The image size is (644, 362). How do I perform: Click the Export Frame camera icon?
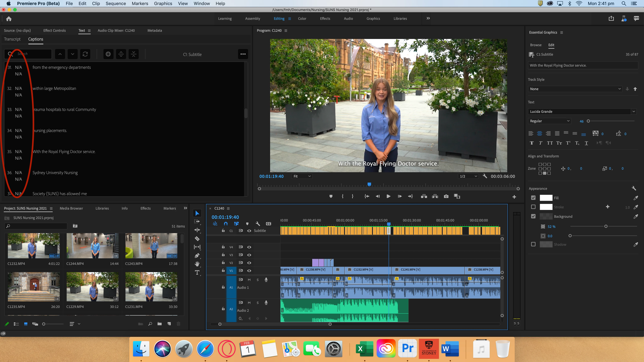point(446,196)
